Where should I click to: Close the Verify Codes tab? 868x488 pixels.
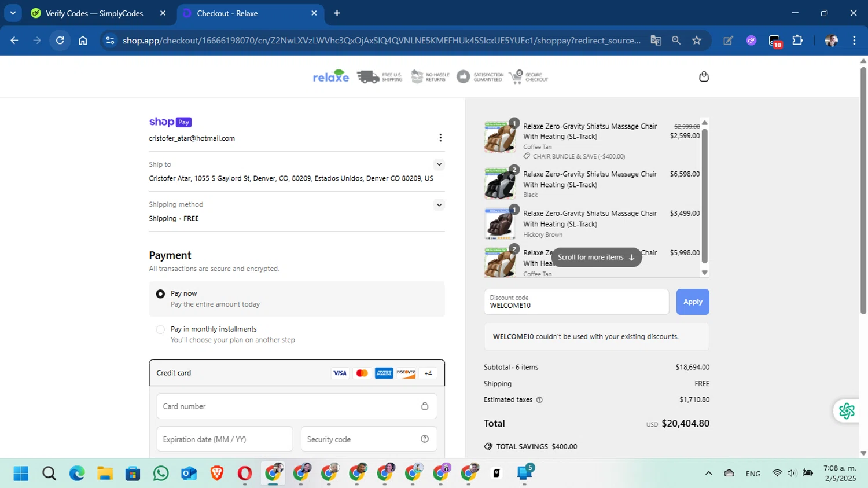click(x=163, y=13)
